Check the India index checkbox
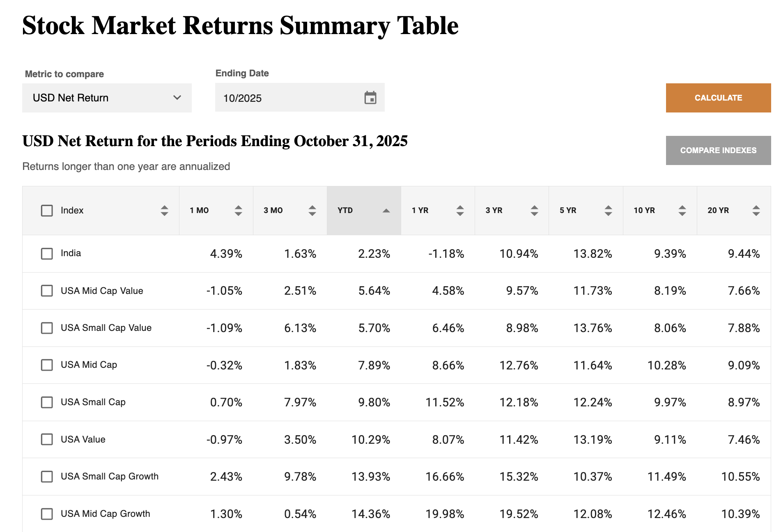Viewport: 781px width, 532px height. [x=47, y=254]
